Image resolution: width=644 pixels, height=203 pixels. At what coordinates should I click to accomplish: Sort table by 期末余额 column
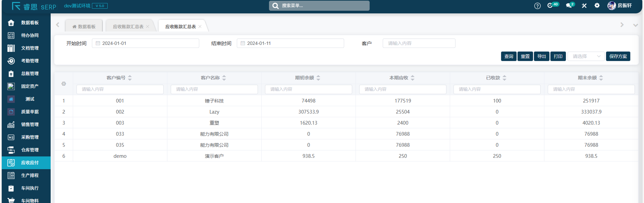pyautogui.click(x=601, y=78)
